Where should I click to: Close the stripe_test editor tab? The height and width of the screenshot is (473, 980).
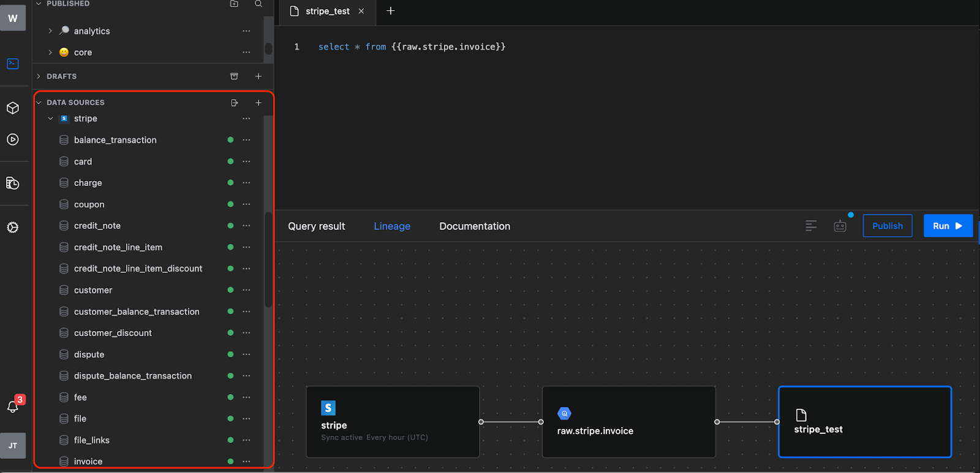point(361,11)
